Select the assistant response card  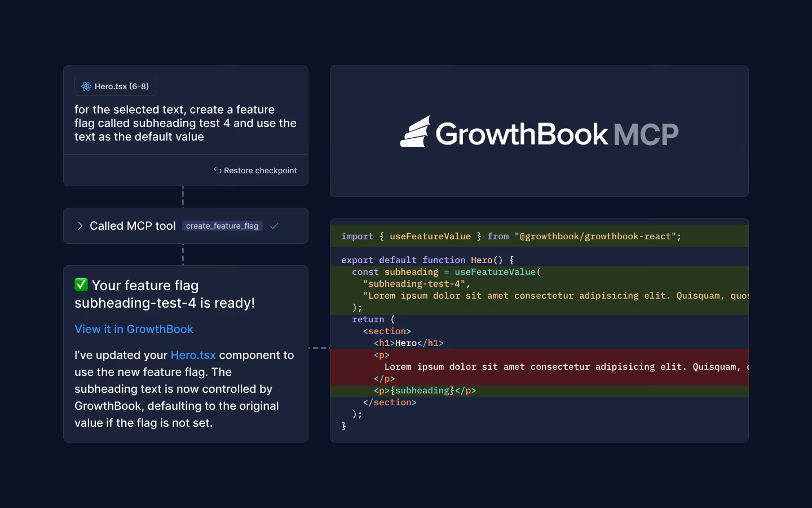click(x=186, y=354)
